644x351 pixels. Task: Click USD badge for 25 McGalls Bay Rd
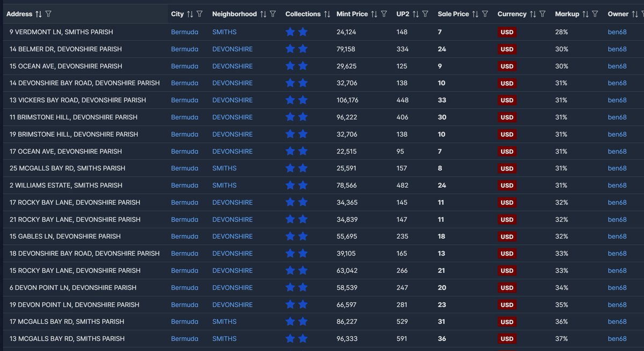(507, 169)
